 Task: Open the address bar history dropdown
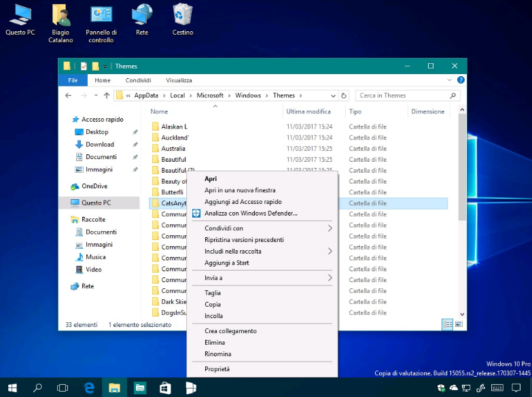(x=333, y=96)
